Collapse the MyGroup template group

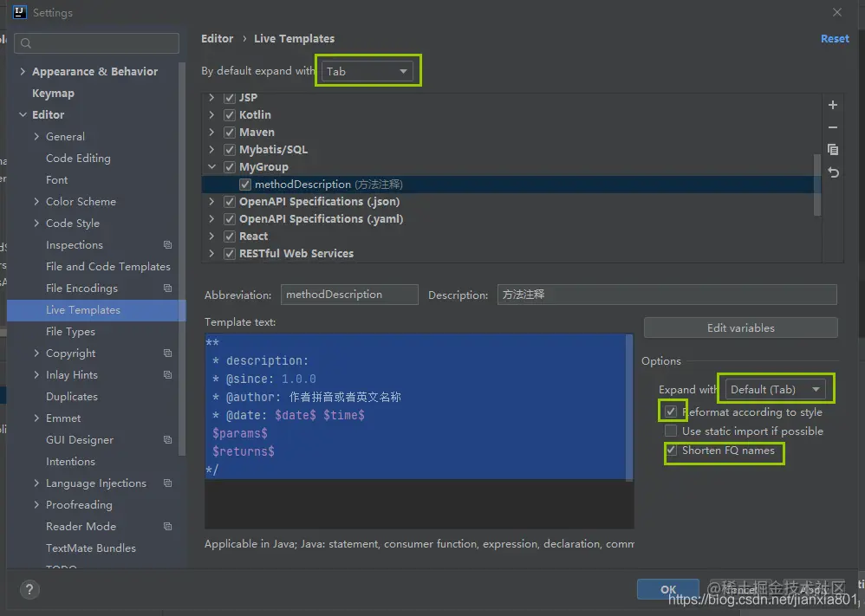[211, 166]
